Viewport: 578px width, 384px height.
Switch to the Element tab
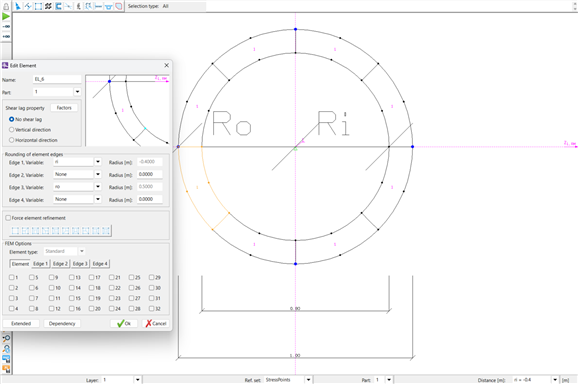coord(20,264)
